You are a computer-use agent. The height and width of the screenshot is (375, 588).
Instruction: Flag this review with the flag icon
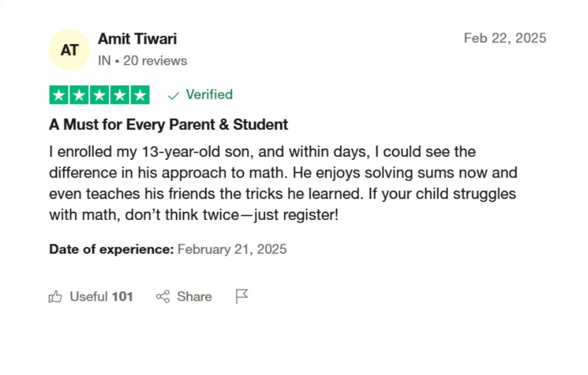point(241,296)
